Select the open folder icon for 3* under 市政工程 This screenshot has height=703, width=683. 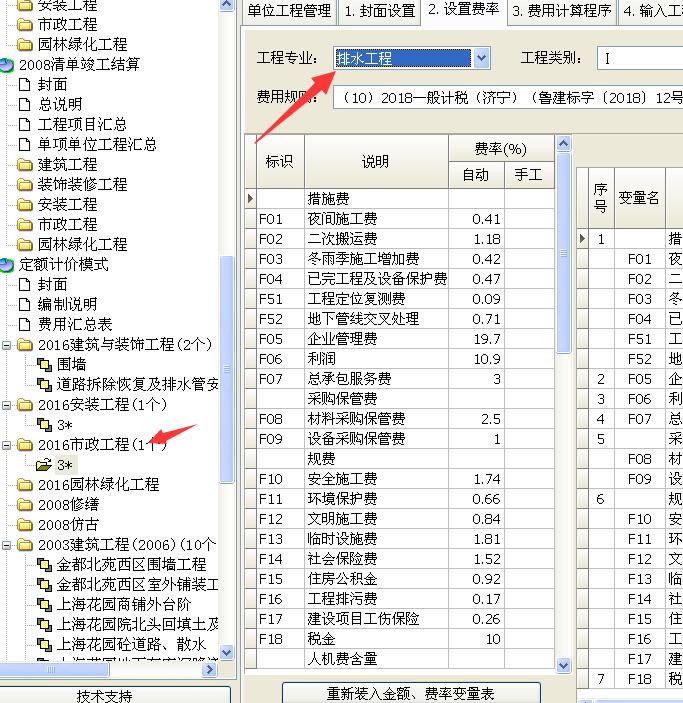[44, 465]
